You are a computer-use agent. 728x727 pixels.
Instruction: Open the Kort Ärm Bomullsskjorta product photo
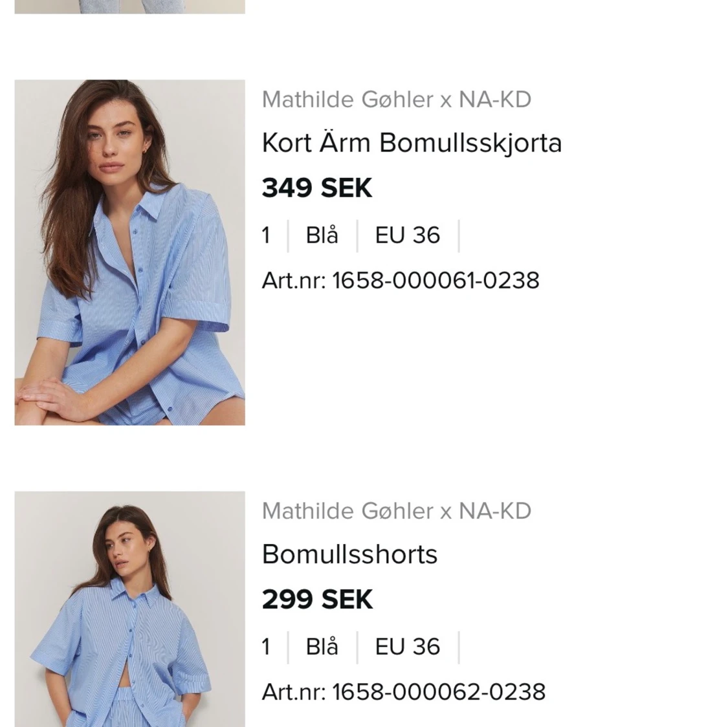[x=129, y=252]
